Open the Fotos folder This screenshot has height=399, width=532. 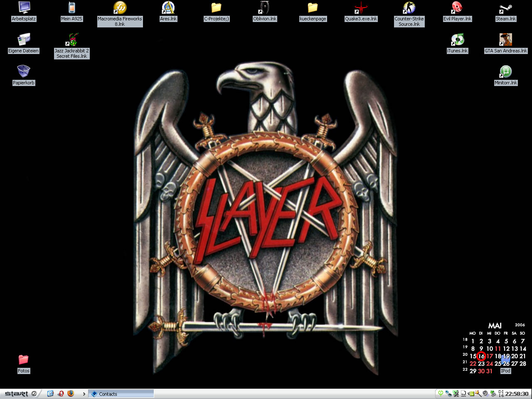point(24,360)
